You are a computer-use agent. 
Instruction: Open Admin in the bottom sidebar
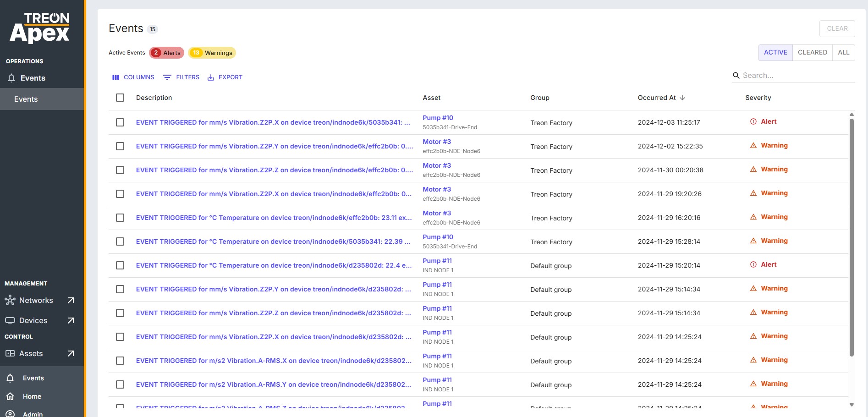33,414
